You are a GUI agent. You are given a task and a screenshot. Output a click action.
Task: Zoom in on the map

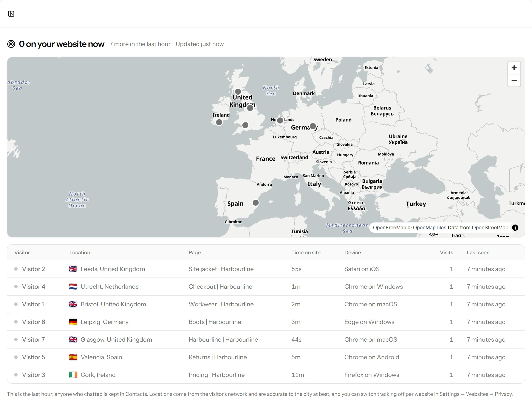(x=514, y=68)
